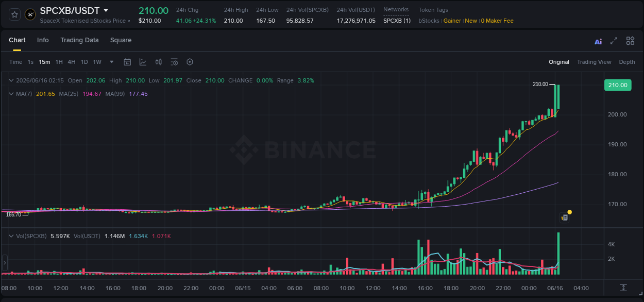Click the MA(99) value 177.45

tap(138, 94)
